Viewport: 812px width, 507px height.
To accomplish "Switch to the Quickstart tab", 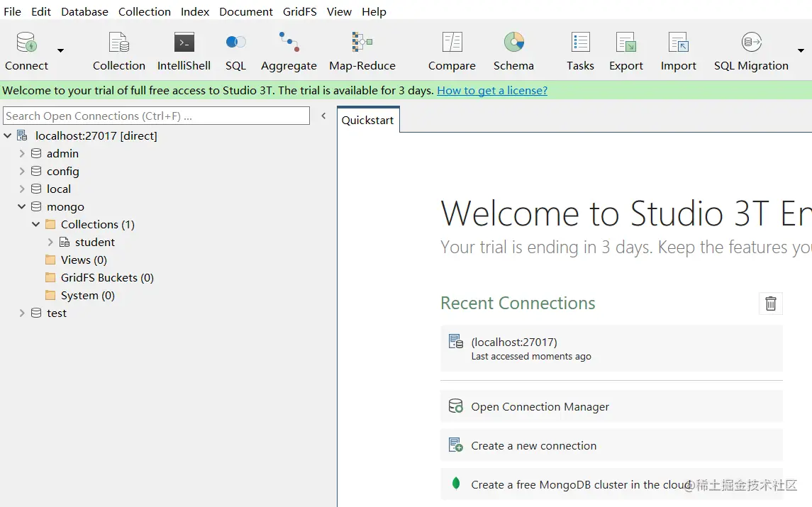I will click(367, 120).
